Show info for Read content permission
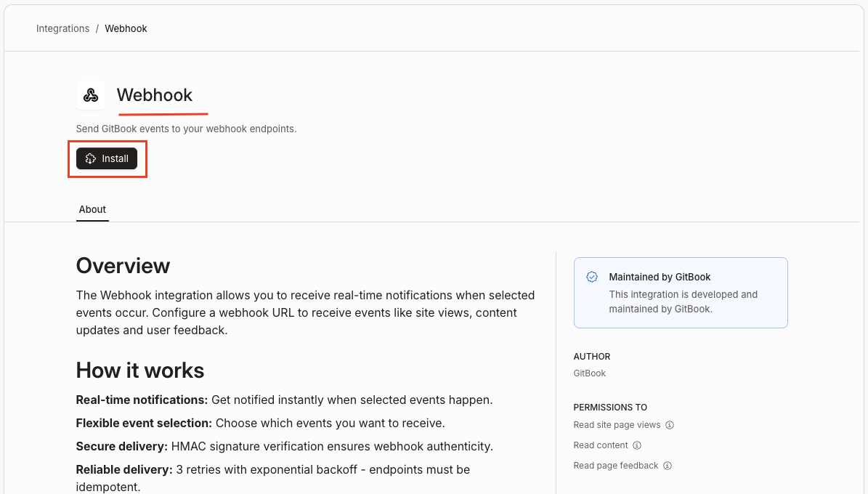The width and height of the screenshot is (868, 494). click(x=636, y=445)
